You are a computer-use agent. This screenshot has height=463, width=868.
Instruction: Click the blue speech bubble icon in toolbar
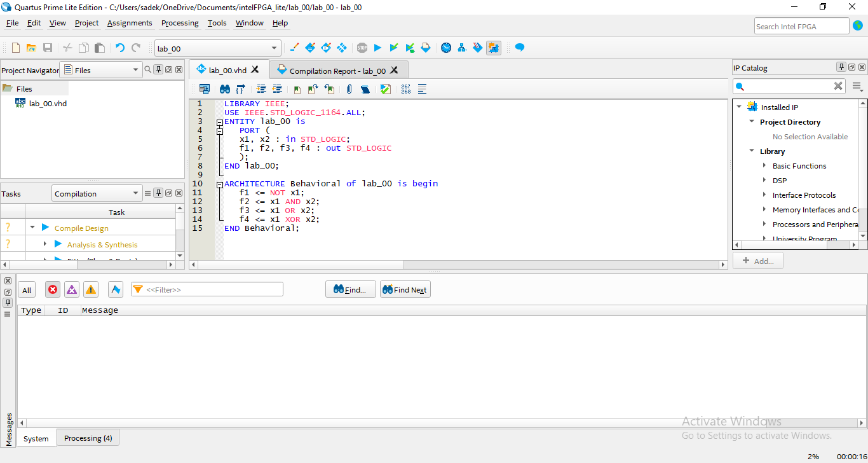(520, 48)
